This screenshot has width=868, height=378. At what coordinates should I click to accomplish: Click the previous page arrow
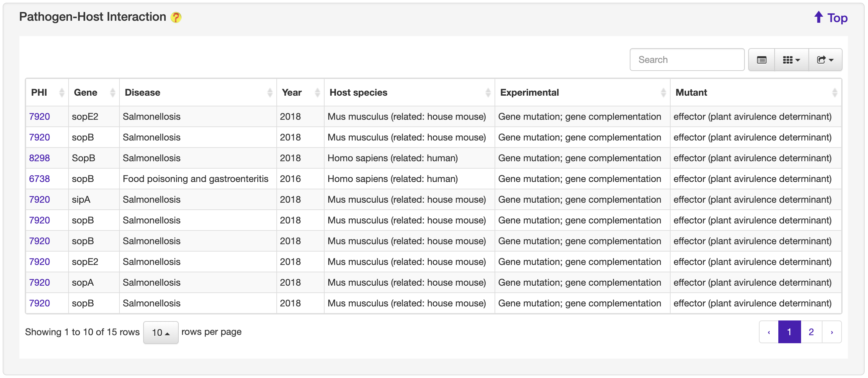point(769,332)
